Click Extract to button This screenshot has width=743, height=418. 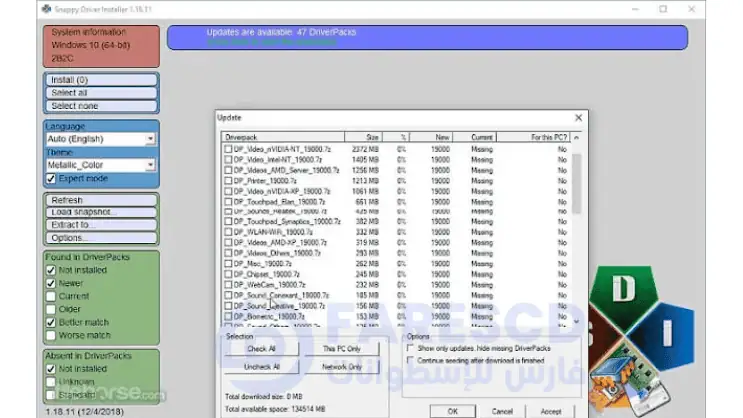(101, 225)
